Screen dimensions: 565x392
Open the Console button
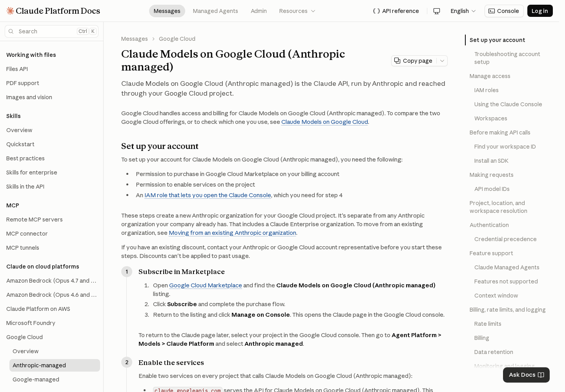pos(504,11)
